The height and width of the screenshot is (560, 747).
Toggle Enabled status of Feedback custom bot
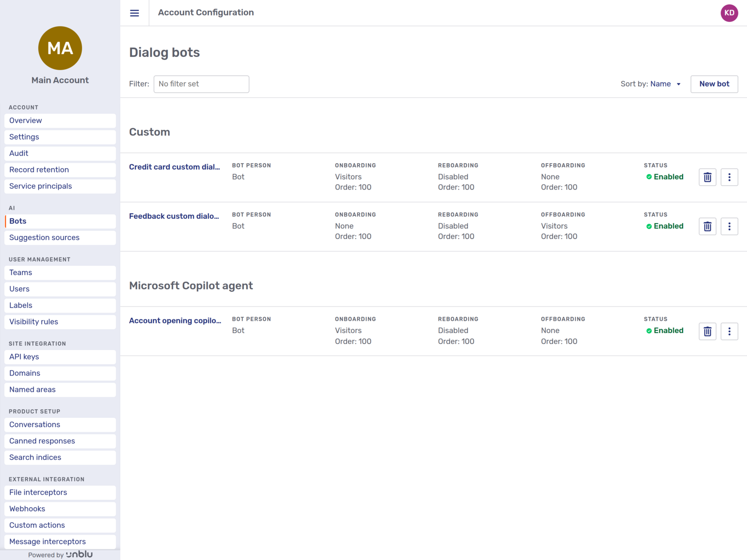665,226
